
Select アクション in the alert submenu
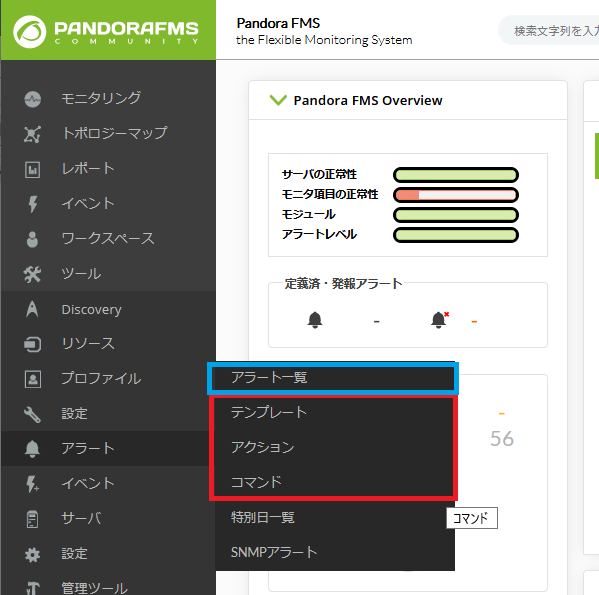335,447
